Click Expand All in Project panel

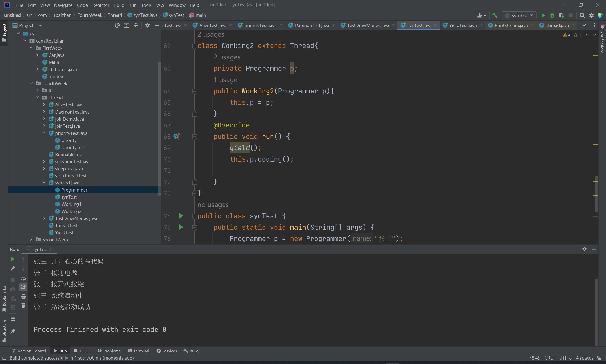(x=126, y=25)
